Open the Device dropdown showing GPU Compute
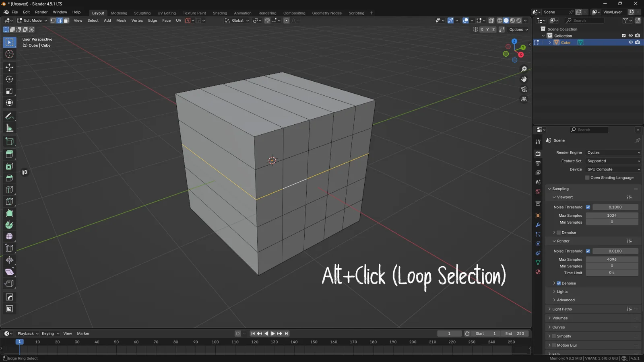 click(613, 169)
